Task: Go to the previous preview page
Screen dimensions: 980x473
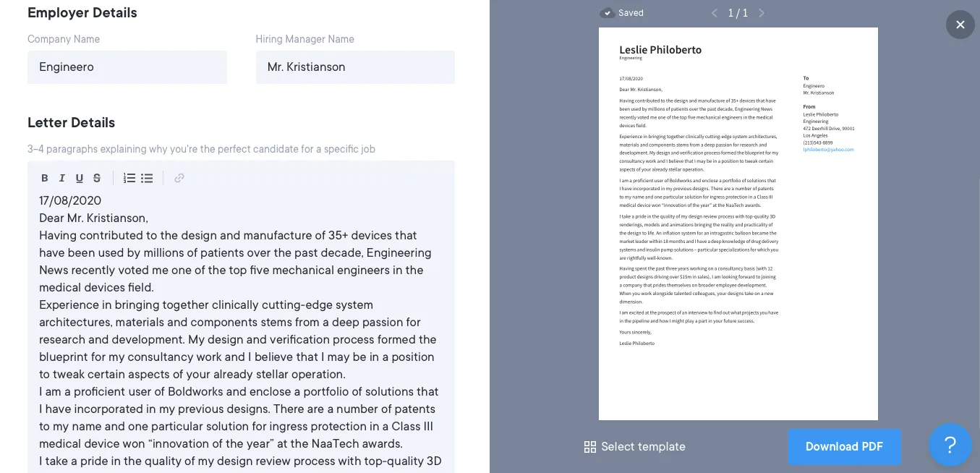Action: click(715, 12)
